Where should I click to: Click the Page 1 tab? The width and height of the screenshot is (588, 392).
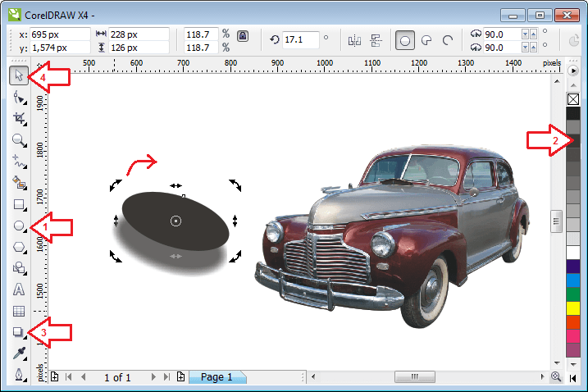217,377
